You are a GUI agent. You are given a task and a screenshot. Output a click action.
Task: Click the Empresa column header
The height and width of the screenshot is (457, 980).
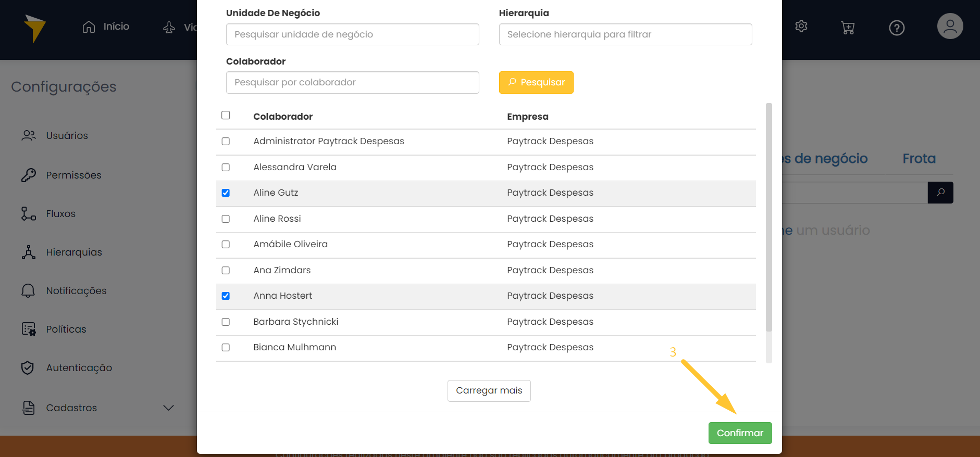point(527,117)
